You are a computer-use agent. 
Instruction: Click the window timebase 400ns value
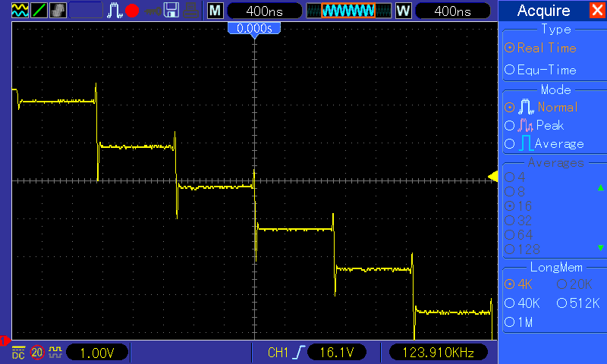tap(452, 11)
